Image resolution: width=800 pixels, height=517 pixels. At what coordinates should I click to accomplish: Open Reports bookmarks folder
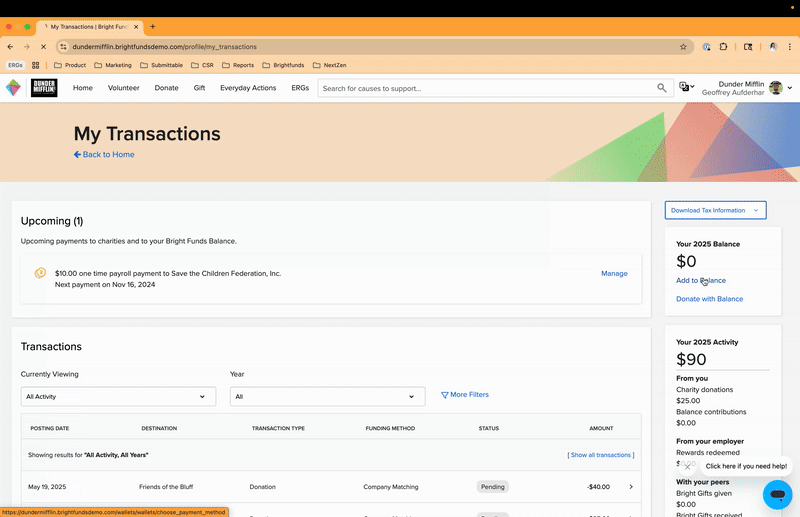tap(238, 65)
